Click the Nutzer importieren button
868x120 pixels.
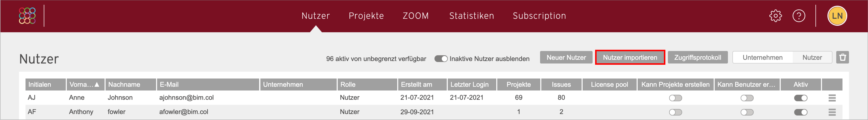coord(630,57)
